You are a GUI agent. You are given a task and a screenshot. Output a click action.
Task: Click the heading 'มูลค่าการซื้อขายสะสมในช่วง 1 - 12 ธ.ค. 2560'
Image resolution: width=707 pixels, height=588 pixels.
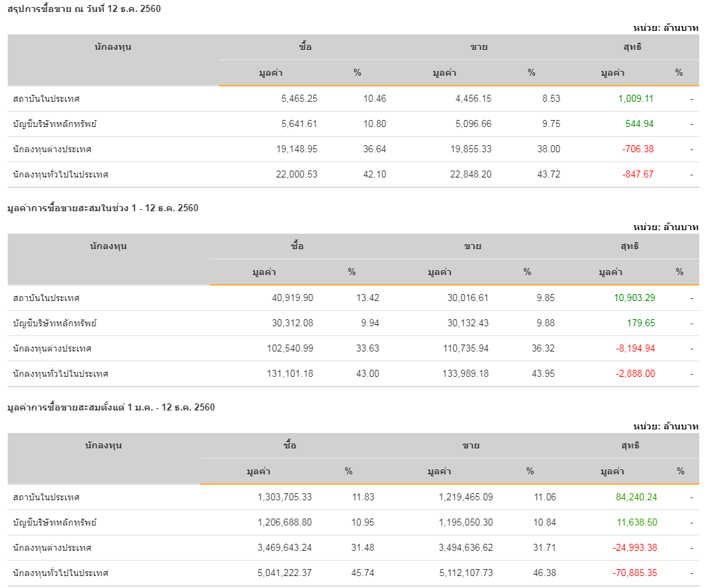(x=103, y=208)
